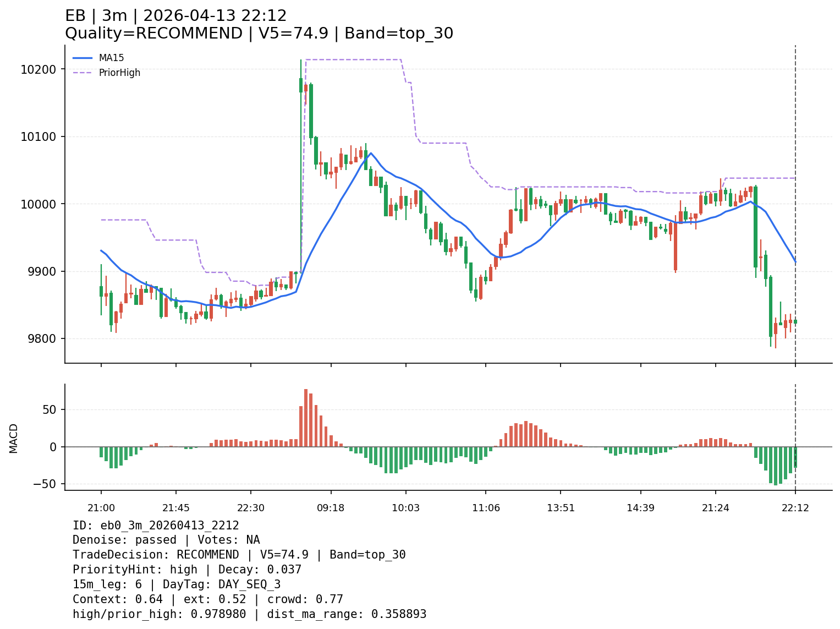Screen dimensions: 840x629
Task: Select the 22:12 time axis label
Action: [x=795, y=508]
